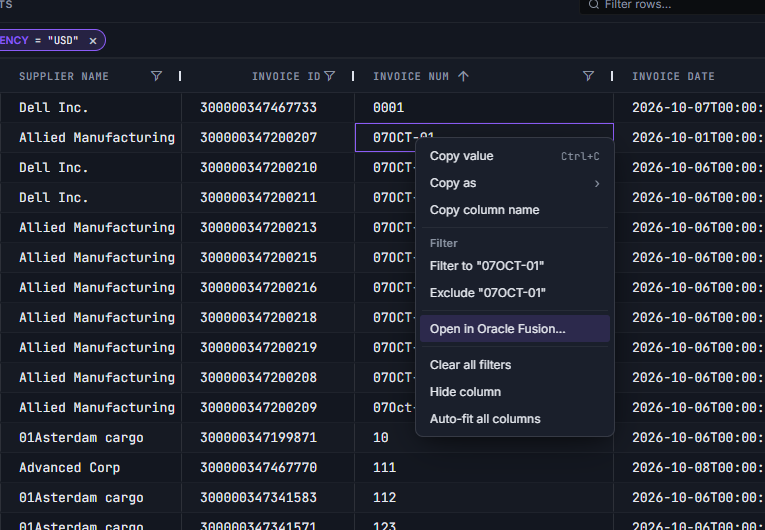The height and width of the screenshot is (530, 765).
Task: Select invoice ID 300000347467770
Action: pos(268,468)
